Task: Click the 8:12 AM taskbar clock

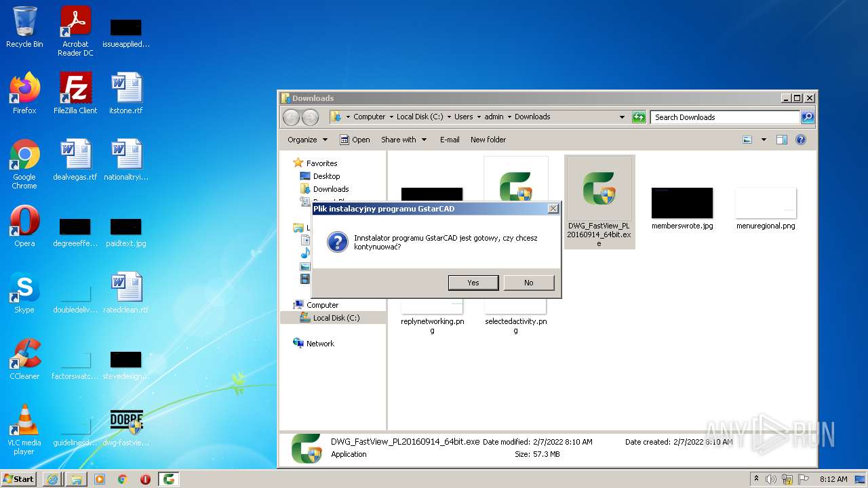Action: pyautogui.click(x=833, y=479)
